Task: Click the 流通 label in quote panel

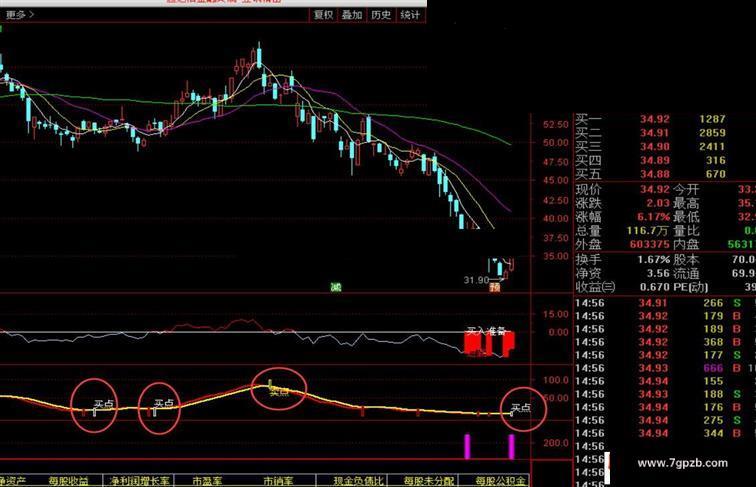Action: point(686,273)
